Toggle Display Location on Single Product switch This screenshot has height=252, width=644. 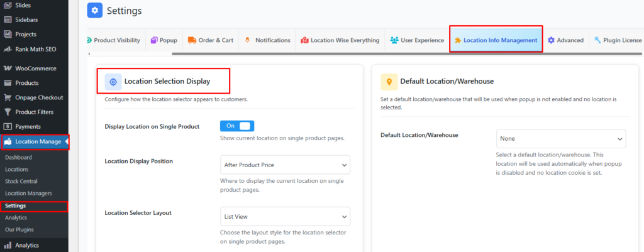237,126
